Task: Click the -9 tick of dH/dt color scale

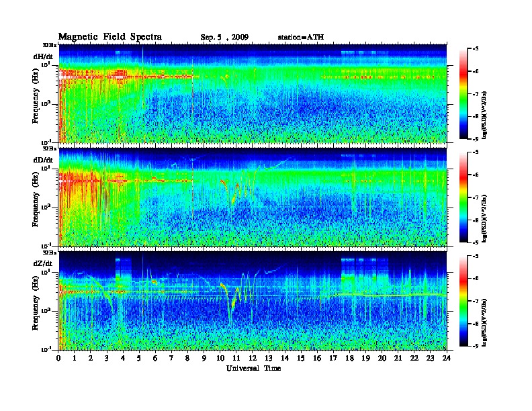Action: tap(476, 139)
